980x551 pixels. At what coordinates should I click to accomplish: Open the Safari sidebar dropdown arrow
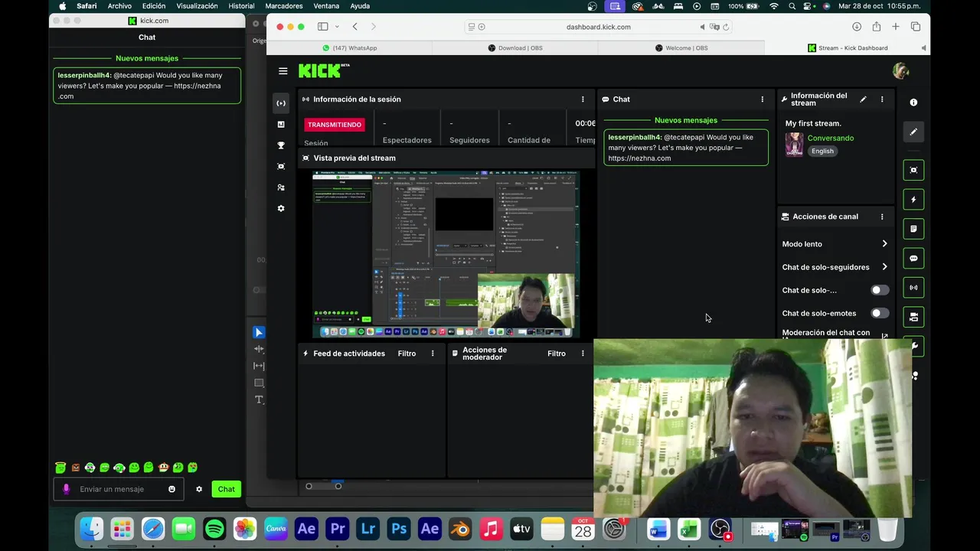click(337, 27)
